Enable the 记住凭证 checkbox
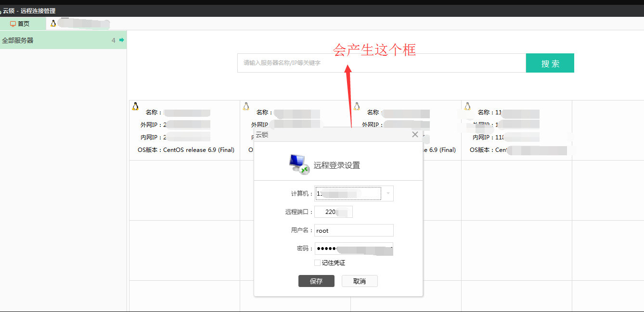The width and height of the screenshot is (644, 312). [x=317, y=262]
